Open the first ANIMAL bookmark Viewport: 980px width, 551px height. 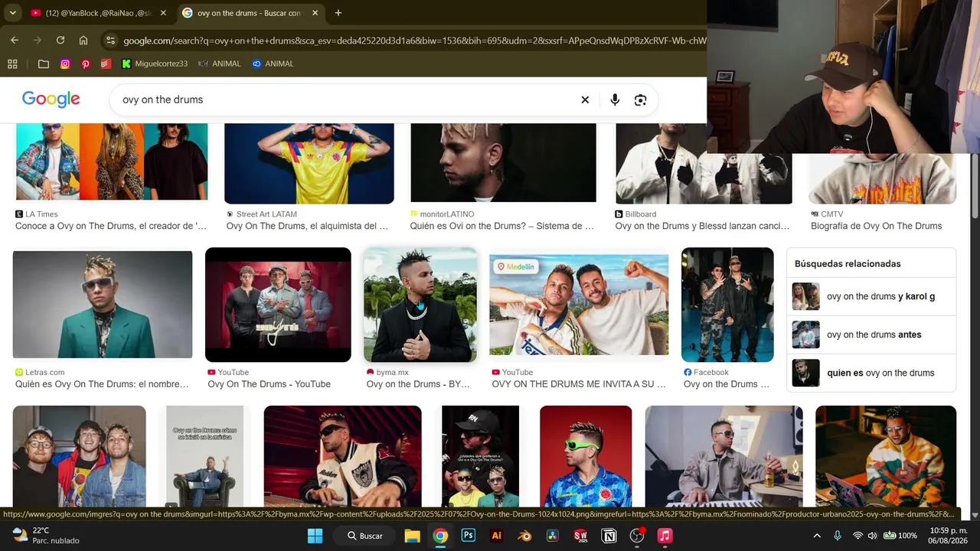tap(219, 64)
